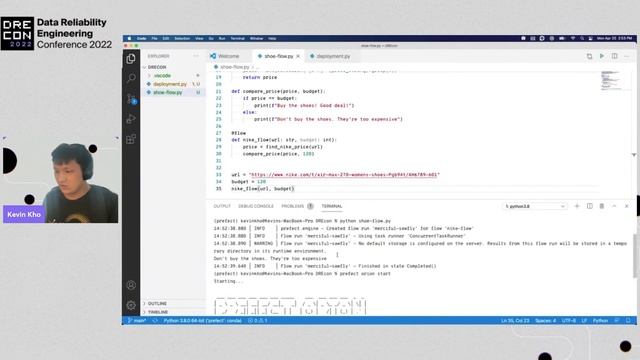Switch to the deployment.py editor tab
Image resolution: width=640 pixels, height=360 pixels.
[x=333, y=56]
